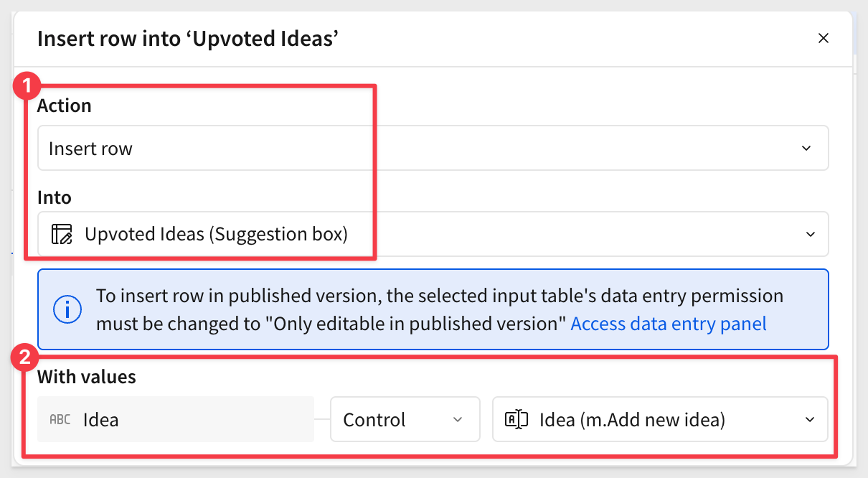Click the red step 1 badge
This screenshot has width=868, height=478.
click(27, 88)
